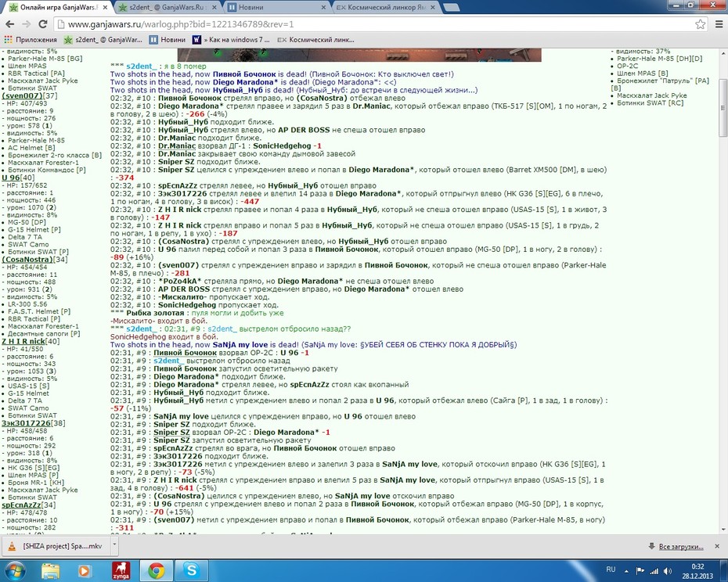Open the Как на windows 7 bookmark
The height and width of the screenshot is (582, 728).
231,40
